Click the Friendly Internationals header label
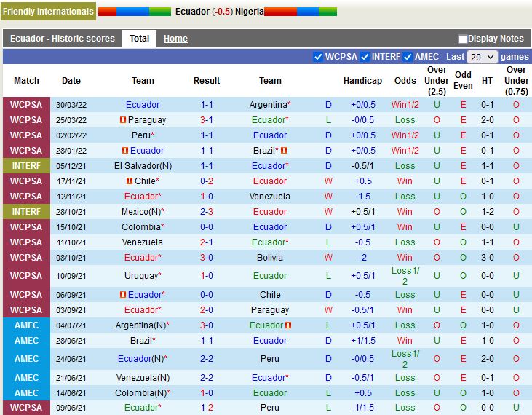The width and height of the screenshot is (532, 415). [x=48, y=12]
